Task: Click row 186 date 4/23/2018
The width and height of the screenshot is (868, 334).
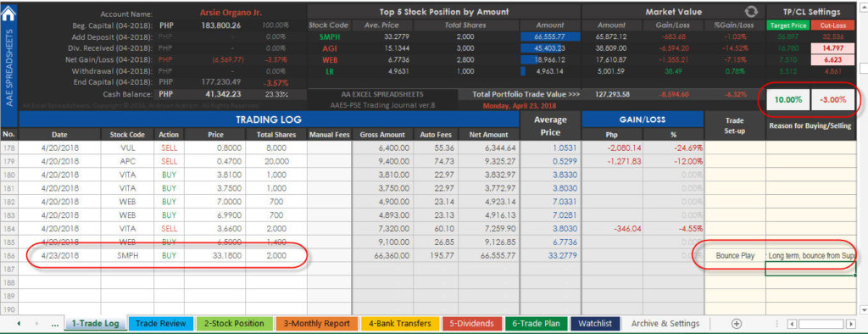Action: [60, 256]
